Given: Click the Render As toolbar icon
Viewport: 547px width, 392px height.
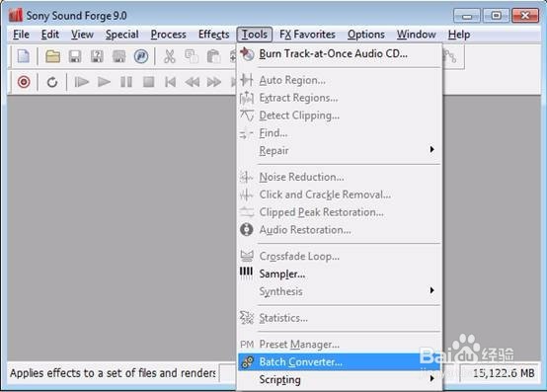Looking at the screenshot, I should pos(118,56).
